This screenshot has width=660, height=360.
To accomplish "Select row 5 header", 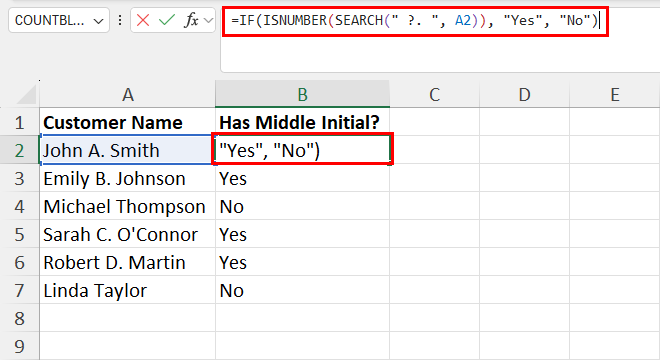I will click(19, 234).
